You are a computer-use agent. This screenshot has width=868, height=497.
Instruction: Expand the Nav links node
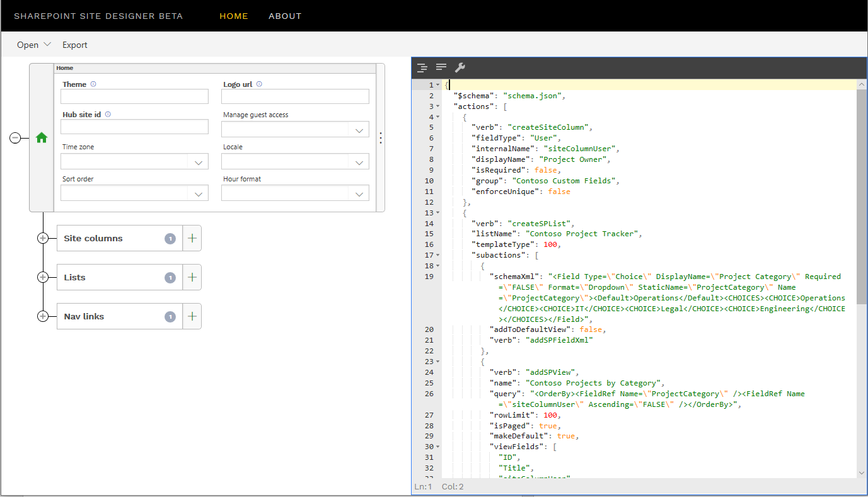(x=43, y=316)
